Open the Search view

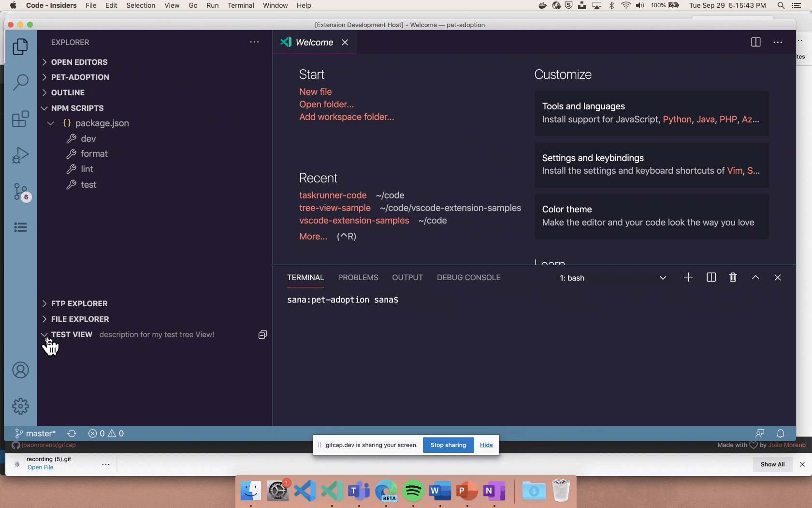21,83
